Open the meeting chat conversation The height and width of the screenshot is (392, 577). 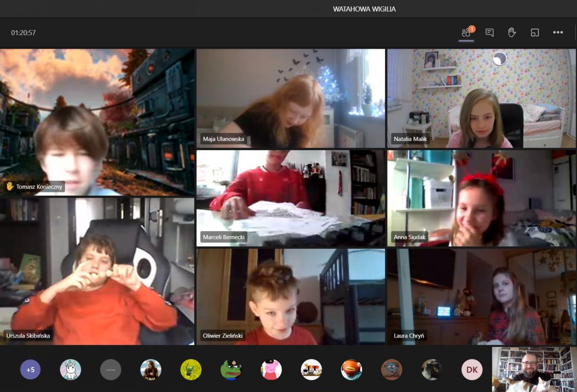pyautogui.click(x=489, y=33)
